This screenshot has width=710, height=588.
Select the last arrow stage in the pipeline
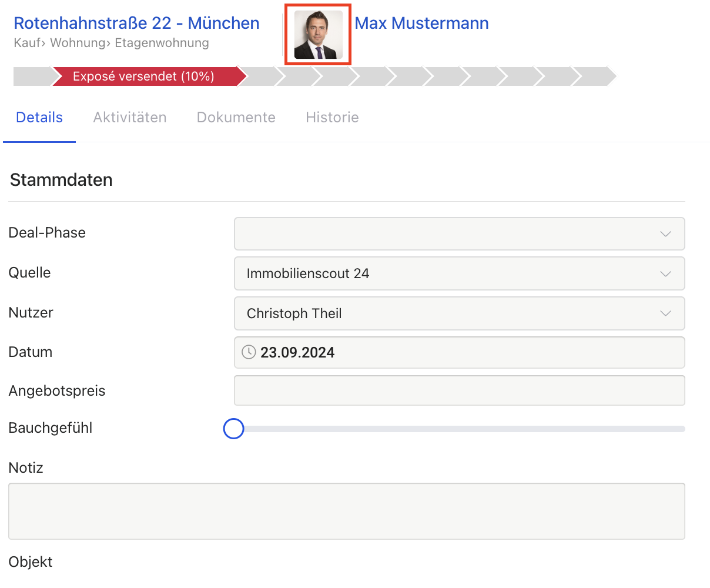tap(592, 76)
